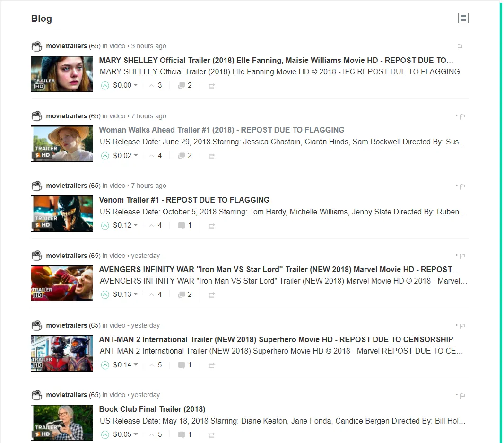Expand the $0.02 payout dropdown
The height and width of the screenshot is (443, 504).
(125, 156)
